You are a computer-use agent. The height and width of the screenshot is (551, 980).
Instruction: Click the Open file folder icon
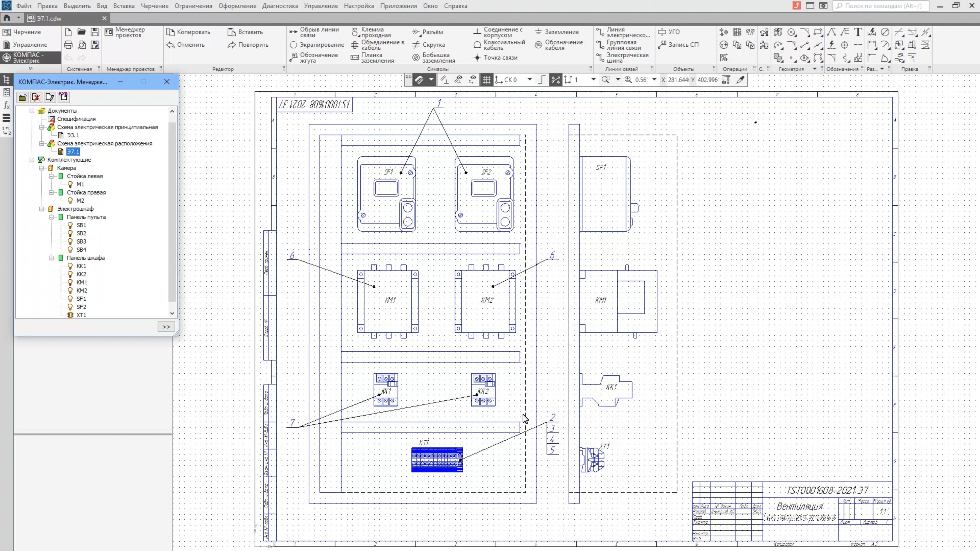point(81,32)
